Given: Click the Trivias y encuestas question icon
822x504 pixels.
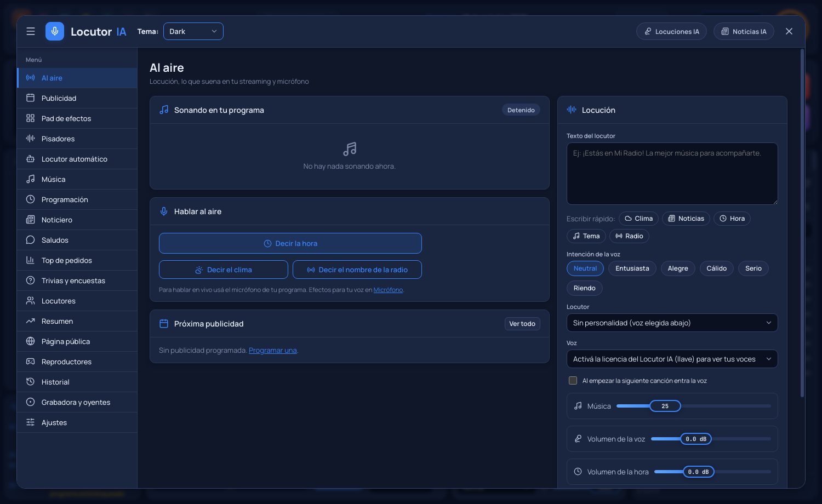Looking at the screenshot, I should point(31,280).
